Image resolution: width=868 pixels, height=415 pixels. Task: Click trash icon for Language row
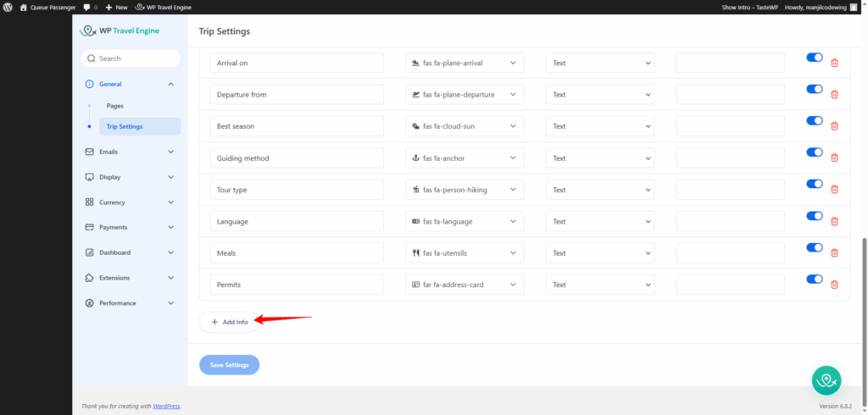tap(834, 221)
